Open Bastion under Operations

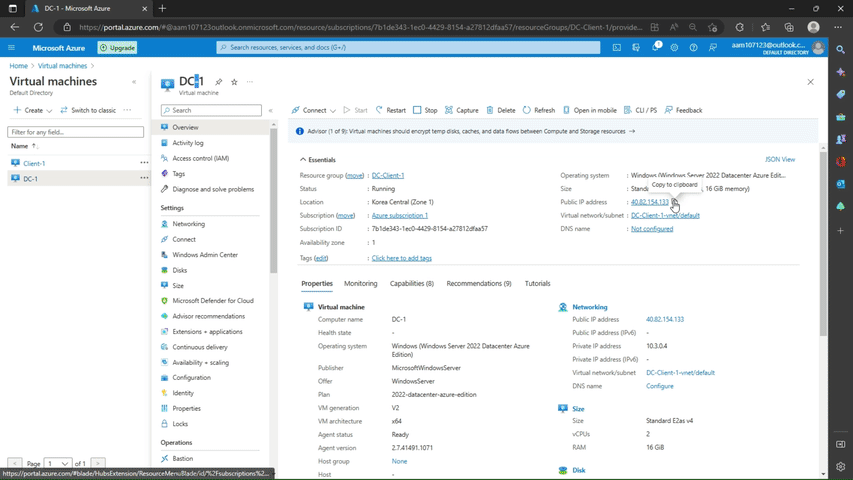click(182, 459)
